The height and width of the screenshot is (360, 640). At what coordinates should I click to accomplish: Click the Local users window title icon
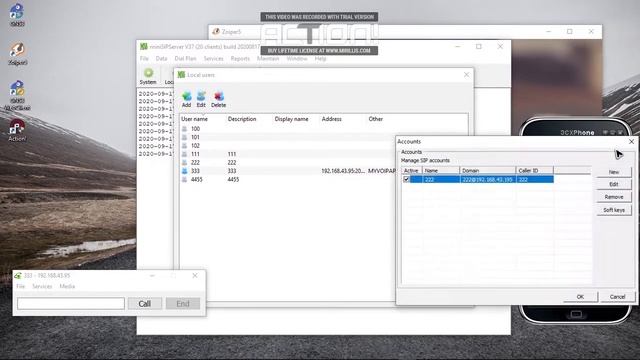[x=181, y=75]
